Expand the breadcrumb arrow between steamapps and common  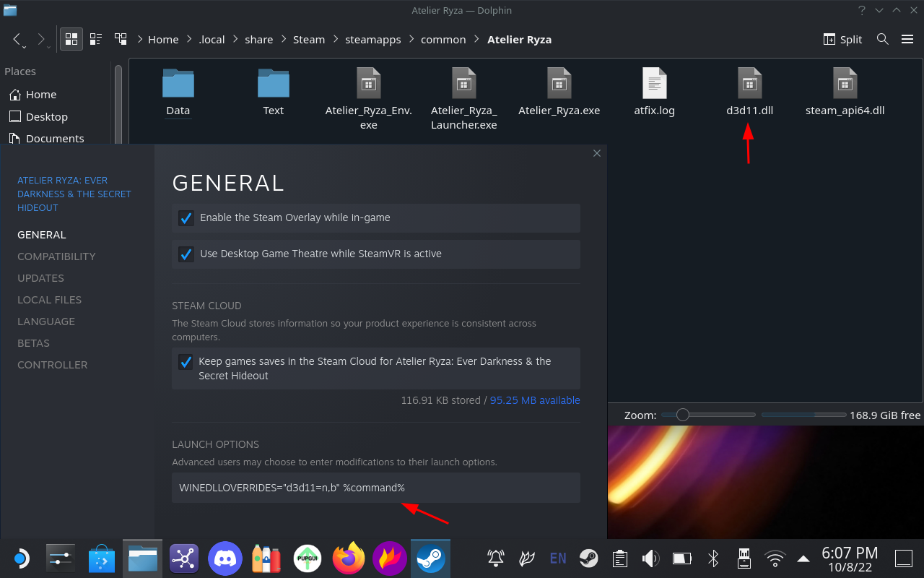click(x=411, y=40)
